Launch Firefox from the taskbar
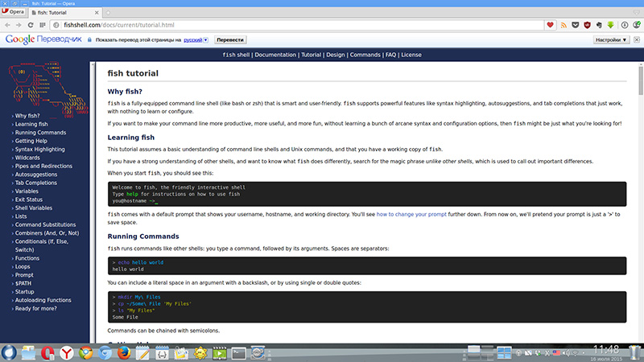Viewport: 644px width, 362px height. (x=124, y=353)
